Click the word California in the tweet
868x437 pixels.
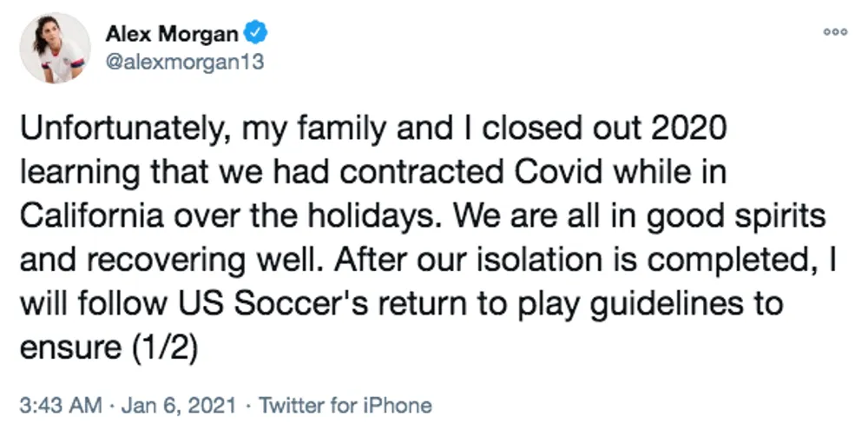92,216
